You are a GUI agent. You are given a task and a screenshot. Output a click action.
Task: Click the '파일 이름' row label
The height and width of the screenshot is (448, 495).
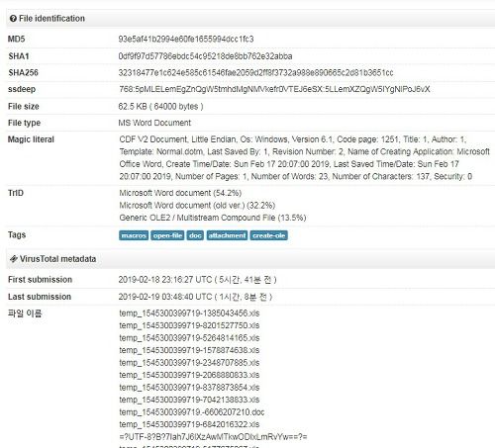(25, 314)
